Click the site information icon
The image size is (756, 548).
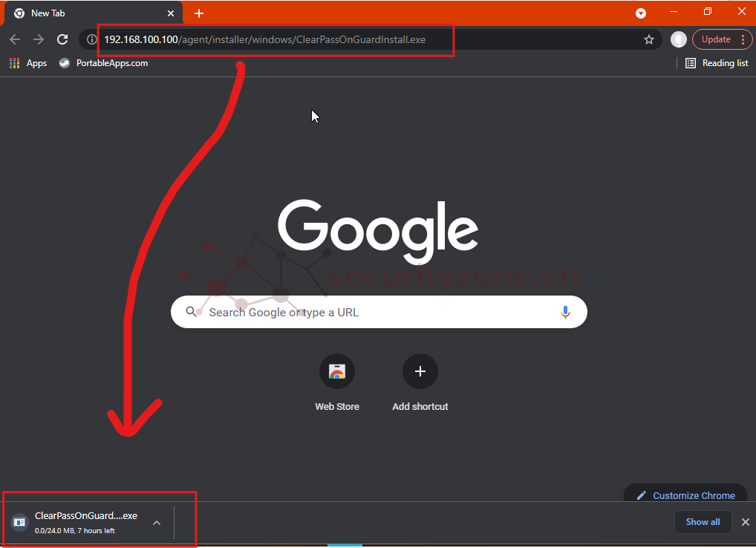[91, 39]
